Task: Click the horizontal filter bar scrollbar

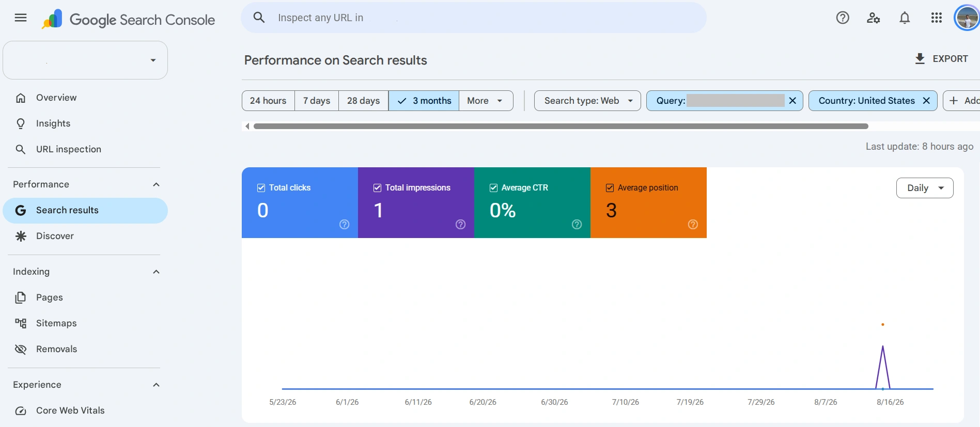Action: [x=561, y=126]
